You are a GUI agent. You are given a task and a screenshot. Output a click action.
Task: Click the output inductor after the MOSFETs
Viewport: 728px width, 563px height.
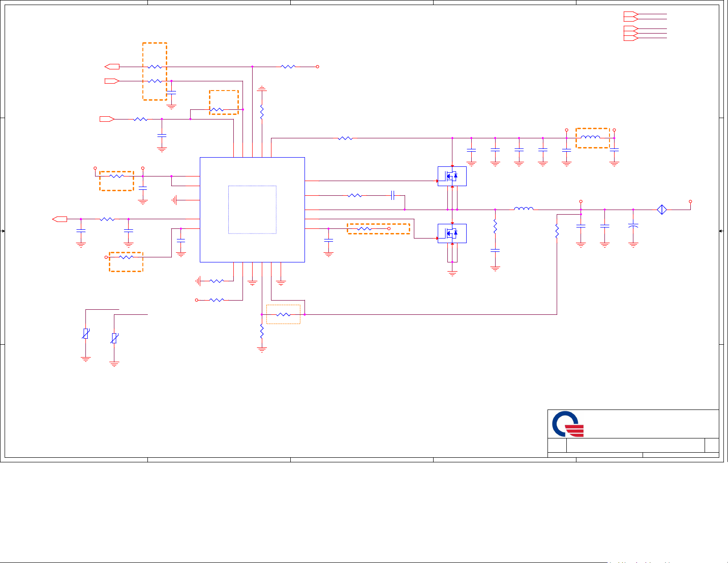tap(524, 209)
